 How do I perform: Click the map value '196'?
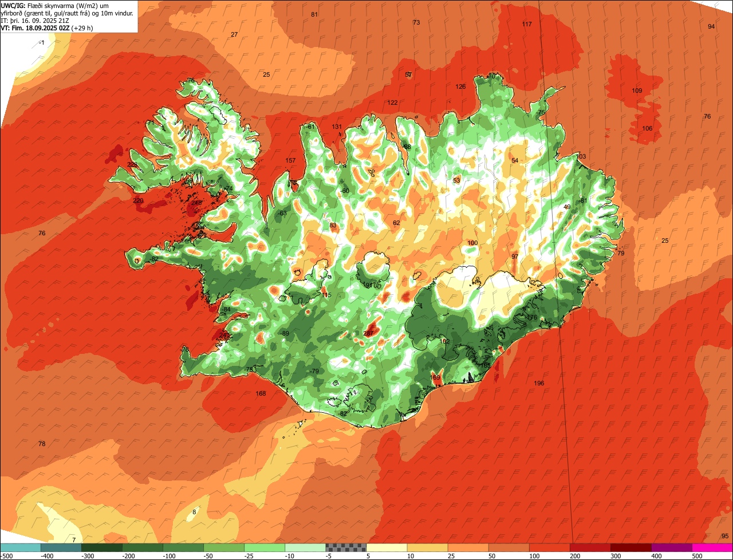539,383
